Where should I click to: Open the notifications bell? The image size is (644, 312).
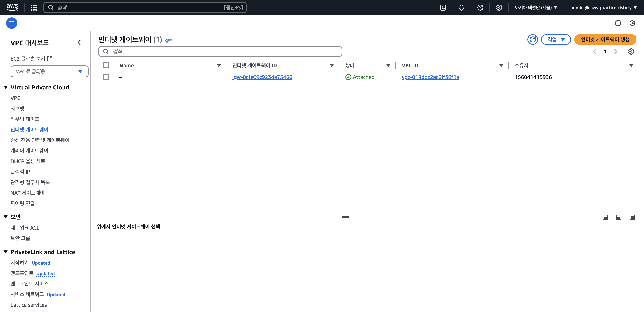(461, 8)
